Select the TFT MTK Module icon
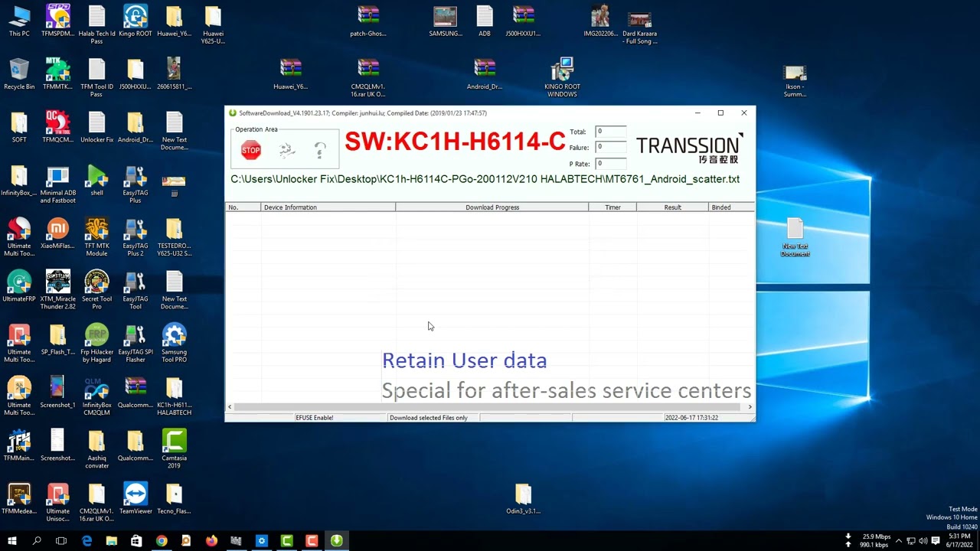Image resolution: width=980 pixels, height=551 pixels. point(96,237)
